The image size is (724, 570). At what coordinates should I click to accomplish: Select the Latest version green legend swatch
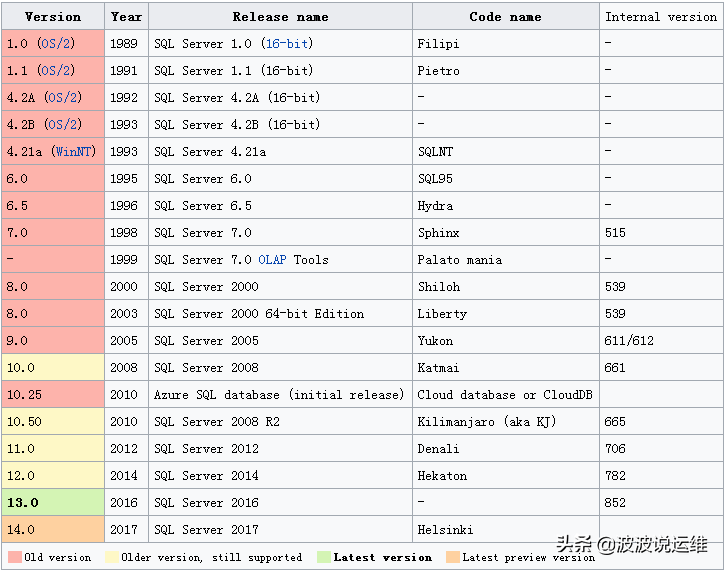click(324, 557)
